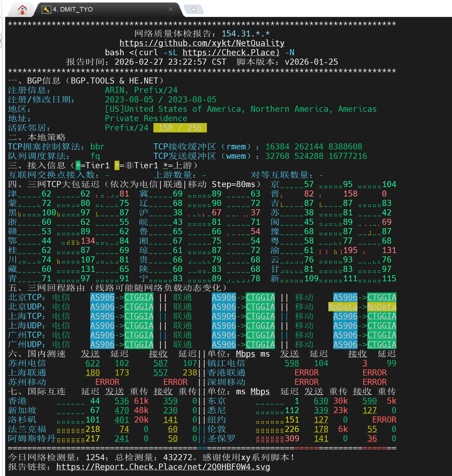Screen dimensions: 452x476
Task: Click the yellow non-Tier1 legend marker
Action: 117,166
